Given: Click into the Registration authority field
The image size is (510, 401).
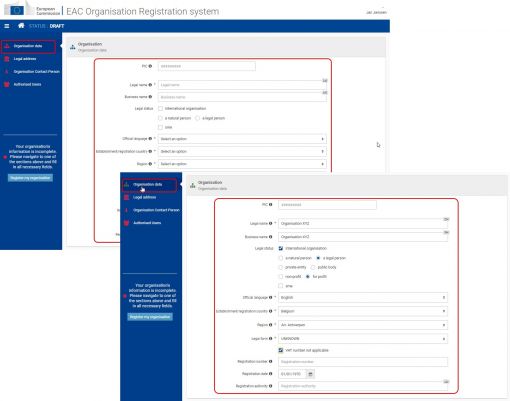Looking at the screenshot, I should click(x=363, y=386).
